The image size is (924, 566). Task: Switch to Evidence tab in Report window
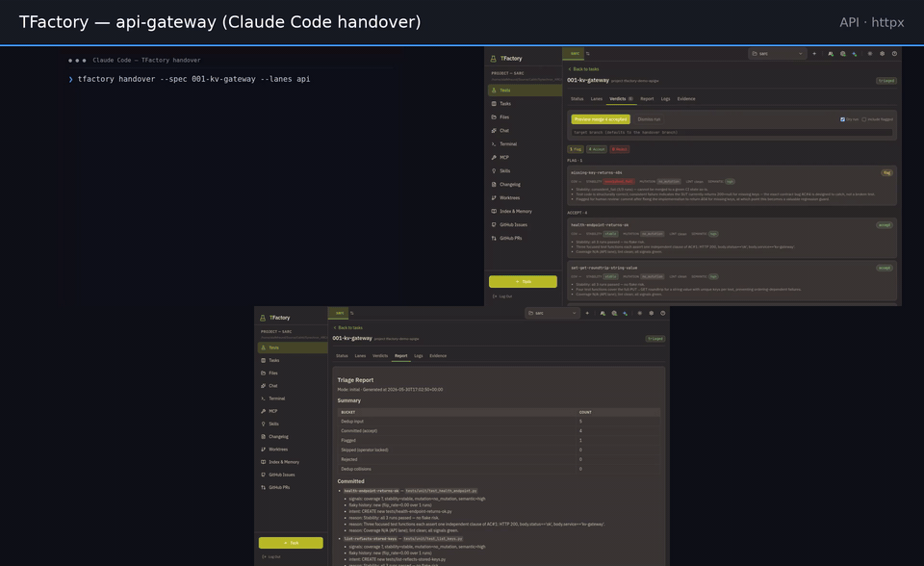coord(438,356)
